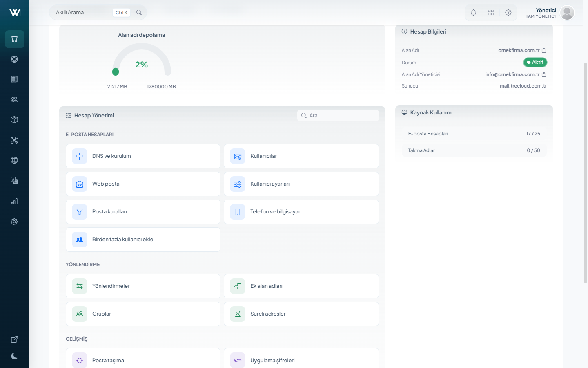Open DNS ve kurulum
The width and height of the screenshot is (588, 368).
(143, 156)
